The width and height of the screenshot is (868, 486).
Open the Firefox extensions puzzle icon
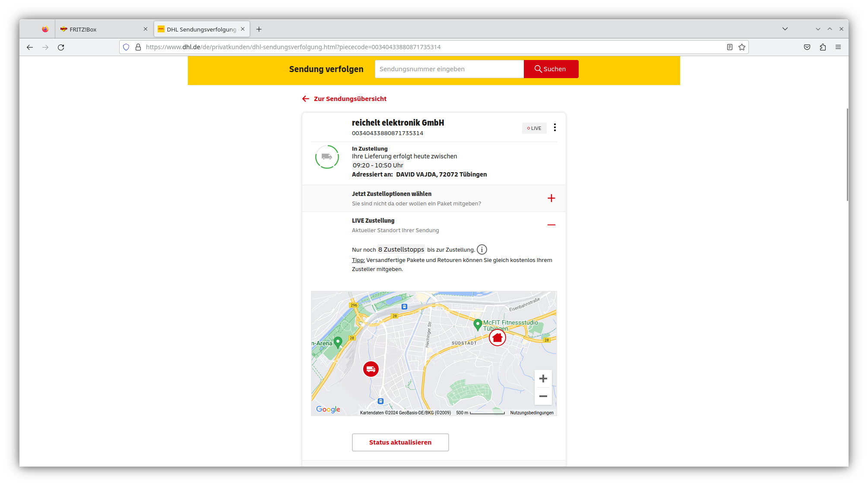click(823, 47)
